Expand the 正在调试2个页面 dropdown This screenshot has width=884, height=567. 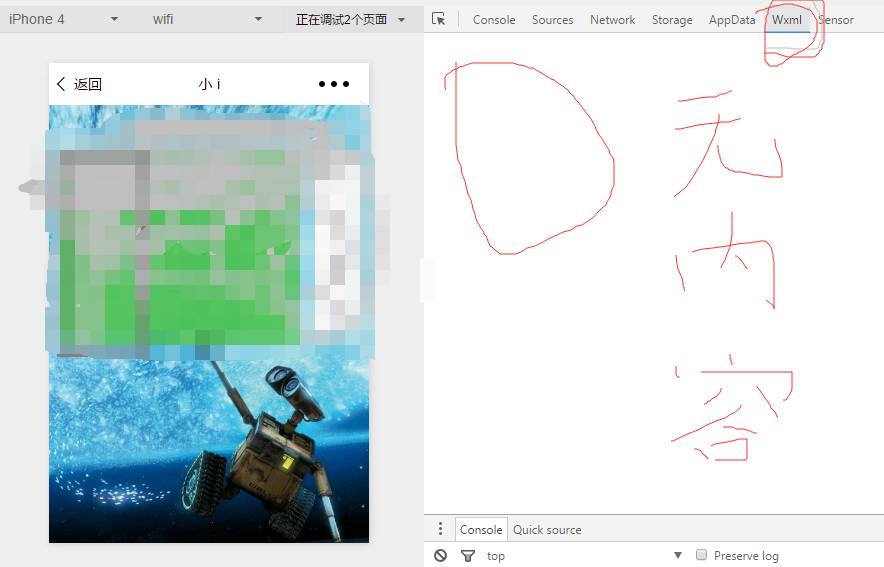[x=350, y=19]
